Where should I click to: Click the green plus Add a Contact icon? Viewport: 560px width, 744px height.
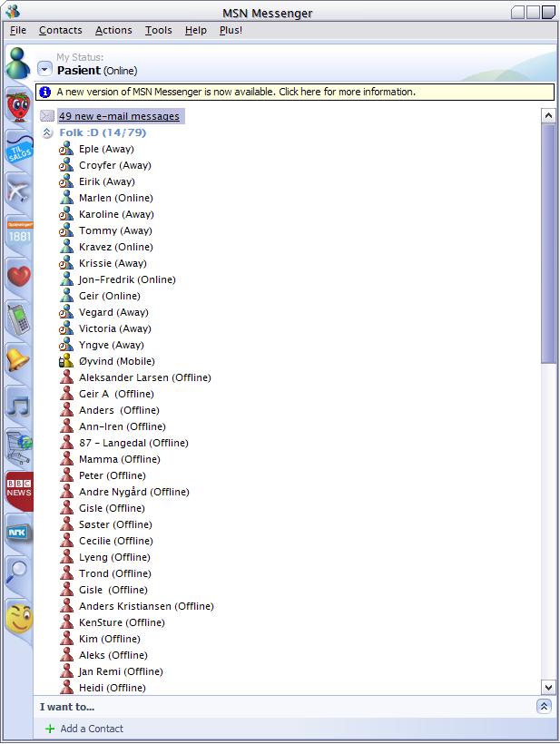(50, 729)
